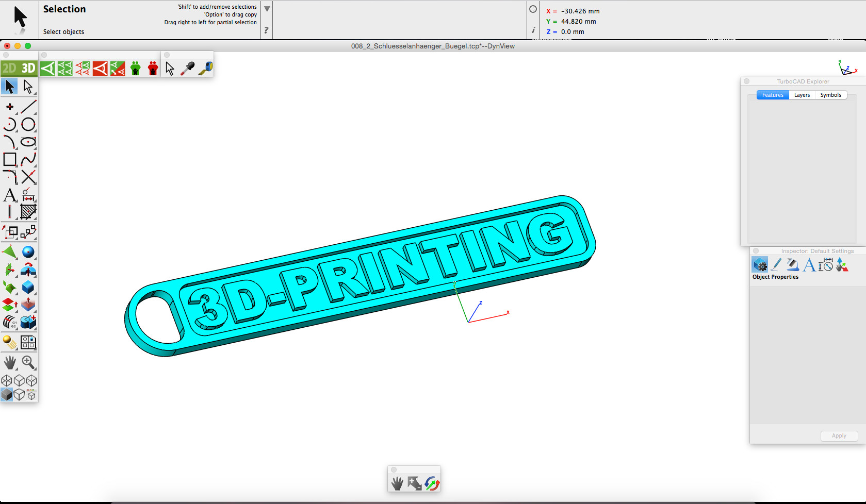
Task: Expand the Pan hand tool flyout arrow
Action: point(17,369)
